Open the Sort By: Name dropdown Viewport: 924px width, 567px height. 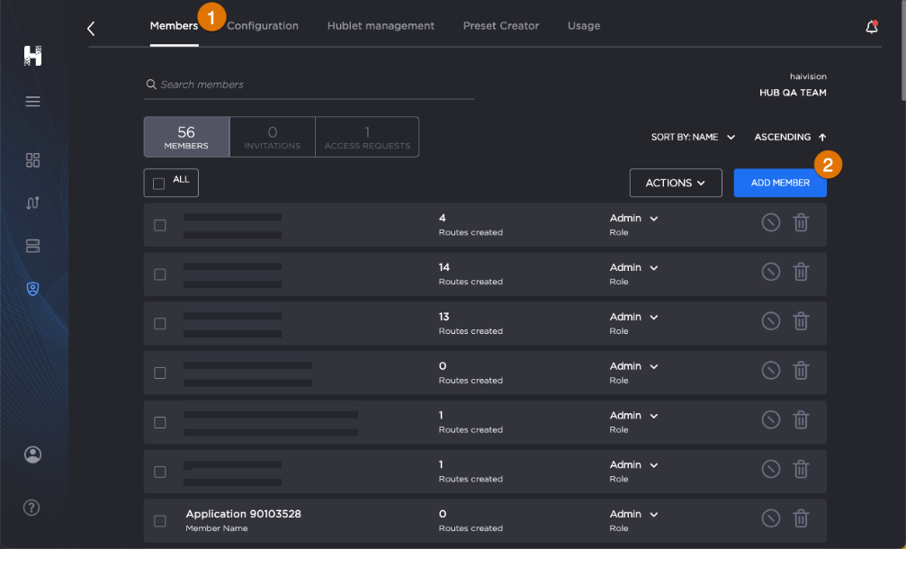coord(693,138)
